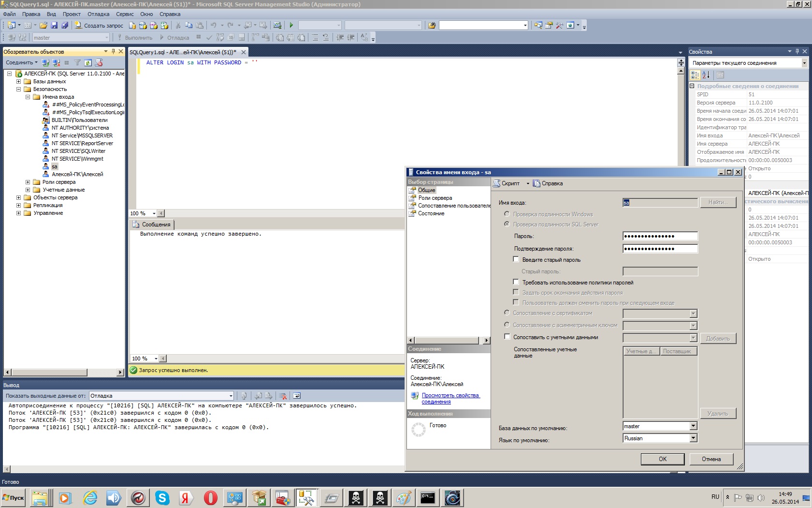The image size is (812, 508).
Task: Select 'Сопоставление с асимметричным ключом' radio button
Action: pyautogui.click(x=507, y=325)
